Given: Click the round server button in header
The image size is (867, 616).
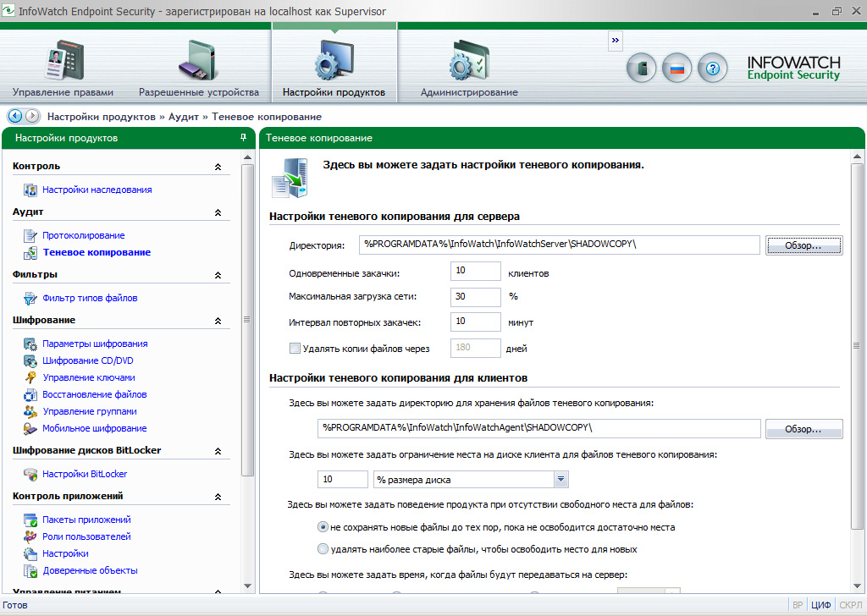Looking at the screenshot, I should tap(642, 69).
